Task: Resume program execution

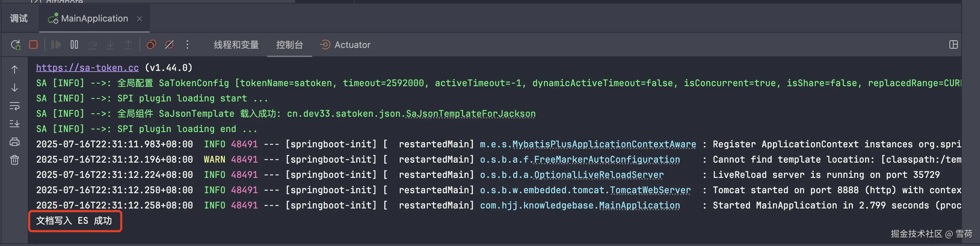Action: click(56, 45)
